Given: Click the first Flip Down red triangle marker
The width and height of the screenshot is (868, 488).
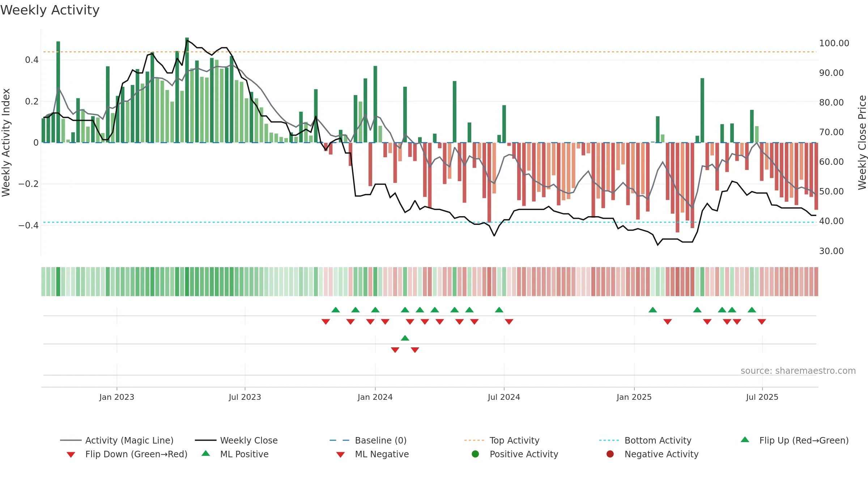Looking at the screenshot, I should 325,322.
